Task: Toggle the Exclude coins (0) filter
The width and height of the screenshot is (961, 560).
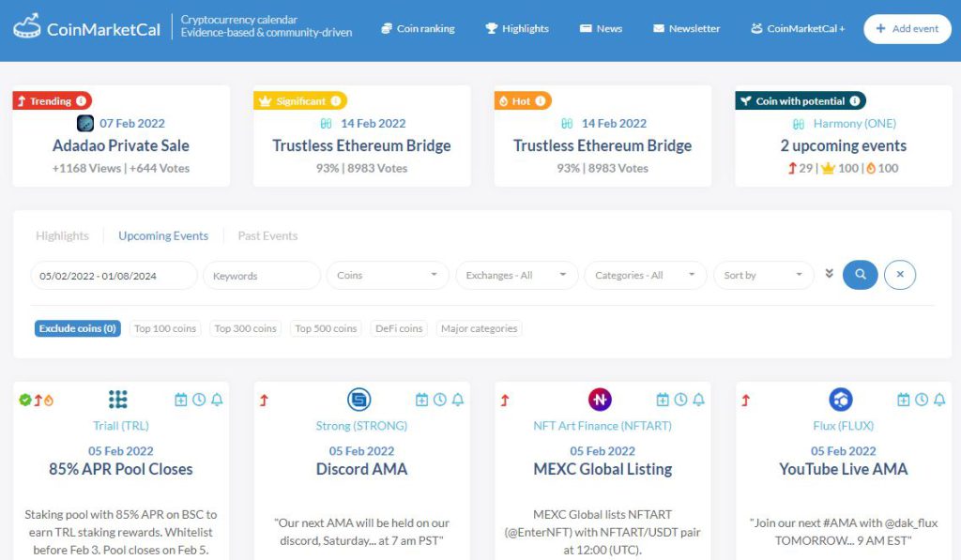Action: click(78, 328)
